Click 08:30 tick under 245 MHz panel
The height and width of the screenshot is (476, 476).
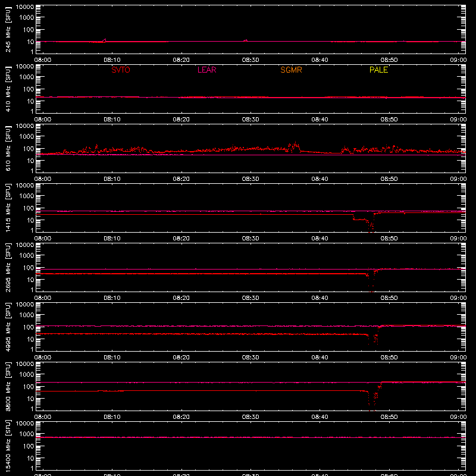coord(250,60)
